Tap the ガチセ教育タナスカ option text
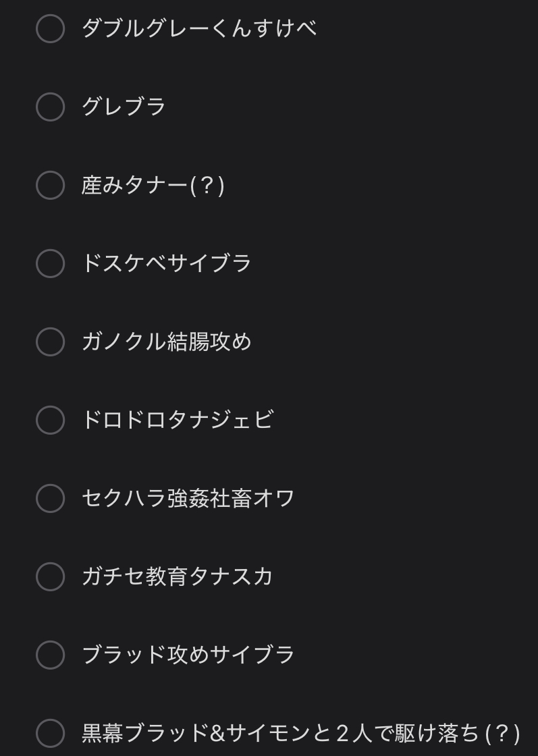This screenshot has width=538, height=756. (177, 576)
